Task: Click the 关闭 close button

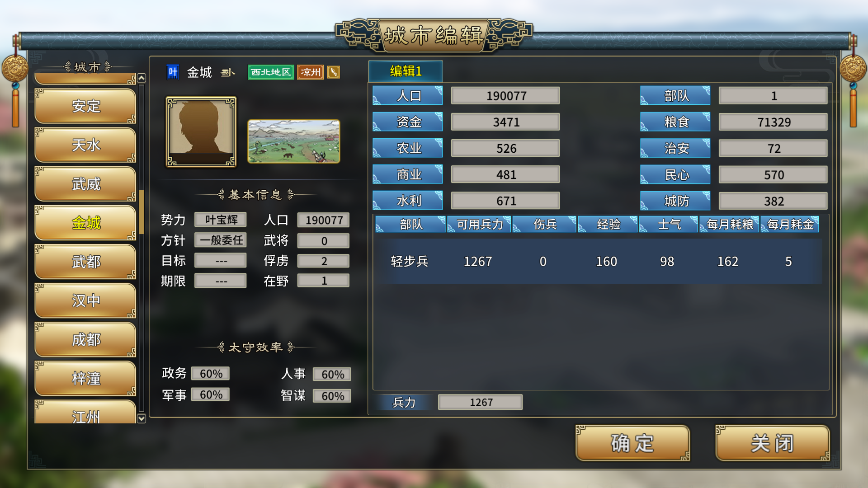Action: 772,443
